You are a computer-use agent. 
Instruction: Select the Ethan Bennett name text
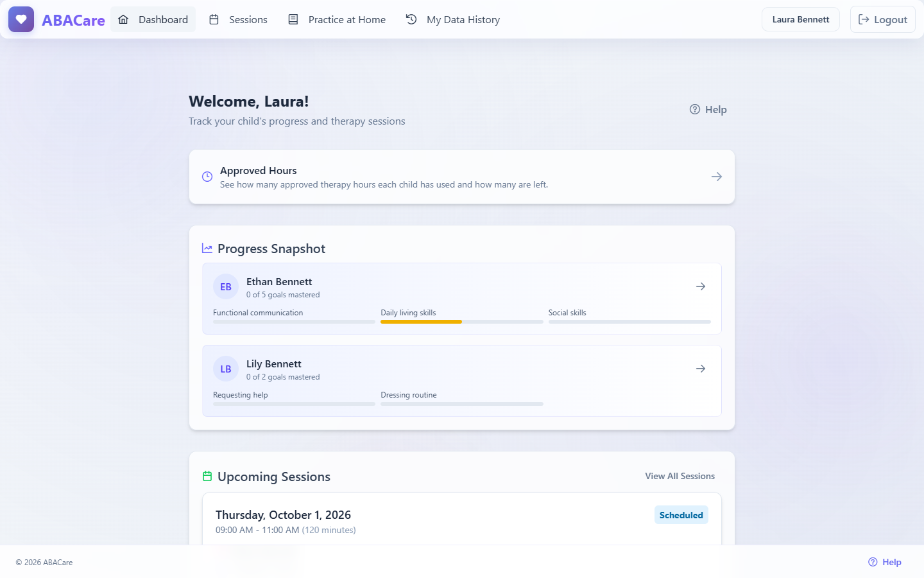pyautogui.click(x=279, y=282)
